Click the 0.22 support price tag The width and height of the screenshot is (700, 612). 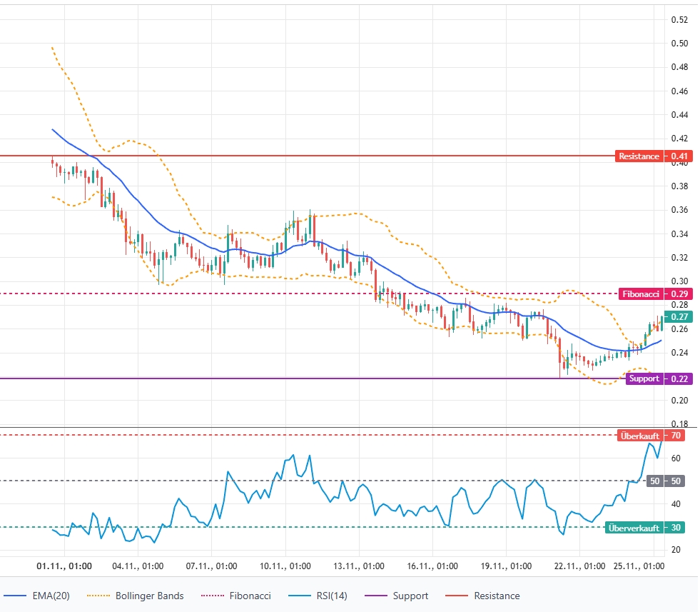679,378
